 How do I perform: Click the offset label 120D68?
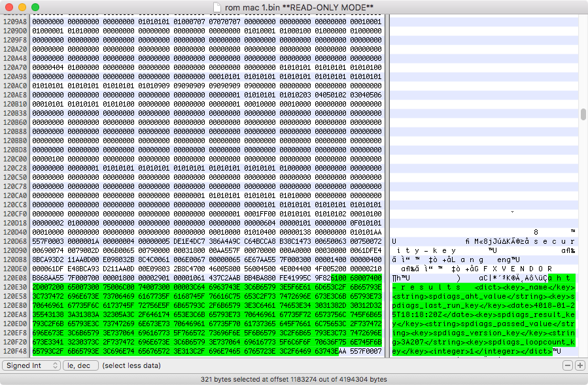tap(15, 241)
